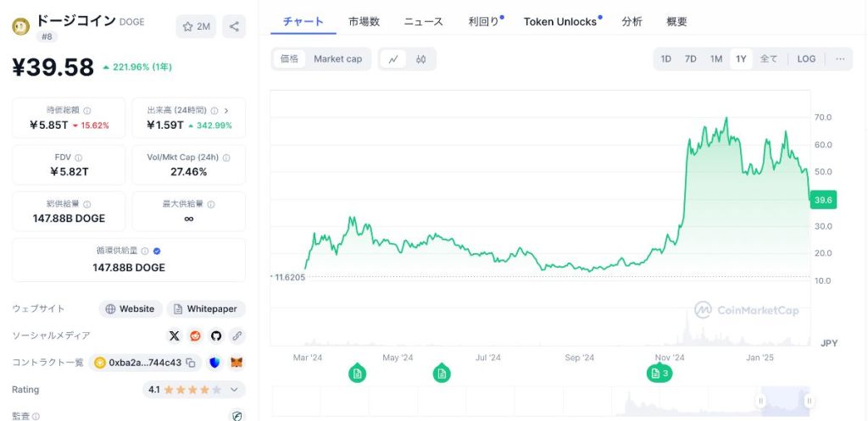
Task: Copy the contract address 0xba2a...744c43
Action: tap(191, 363)
